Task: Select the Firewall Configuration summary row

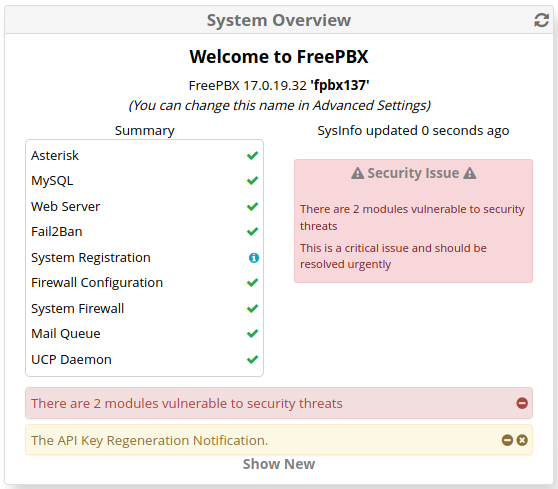Action: coord(144,283)
